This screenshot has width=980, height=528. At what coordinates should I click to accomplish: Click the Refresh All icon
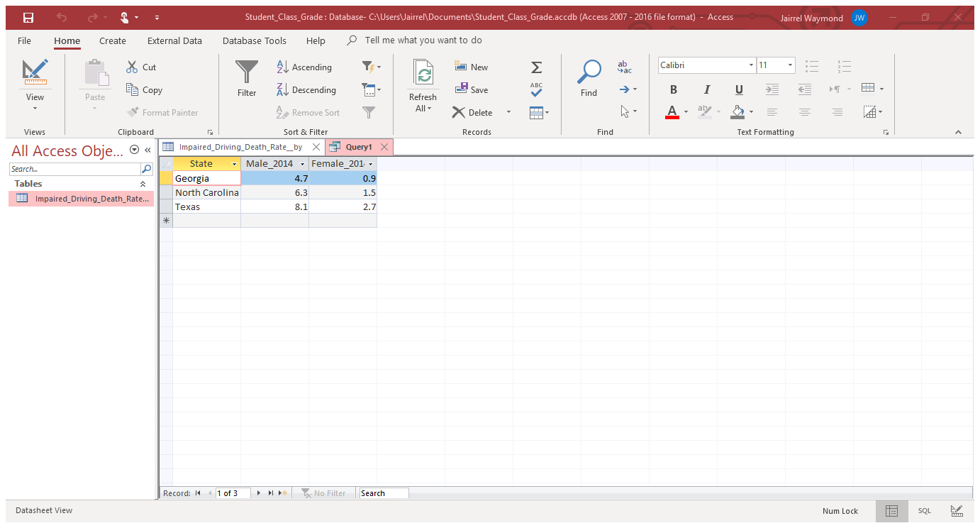423,75
